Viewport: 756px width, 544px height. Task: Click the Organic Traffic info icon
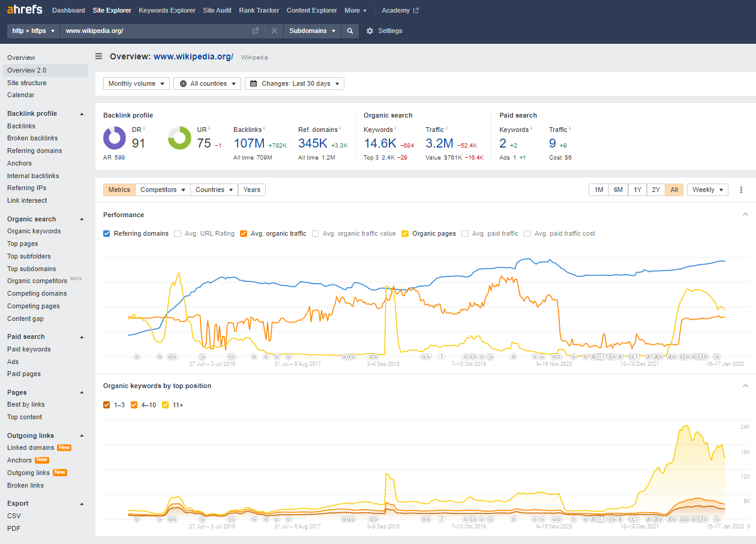point(446,128)
